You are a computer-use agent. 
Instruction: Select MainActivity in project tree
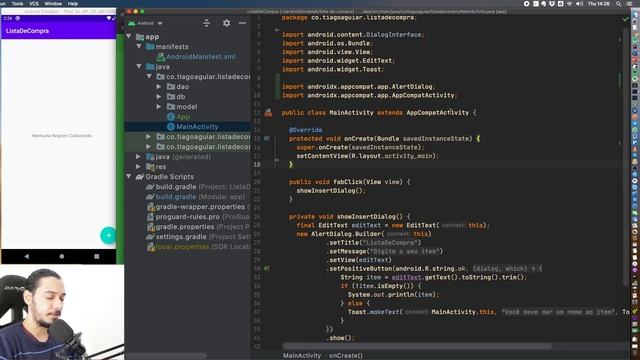pyautogui.click(x=197, y=127)
